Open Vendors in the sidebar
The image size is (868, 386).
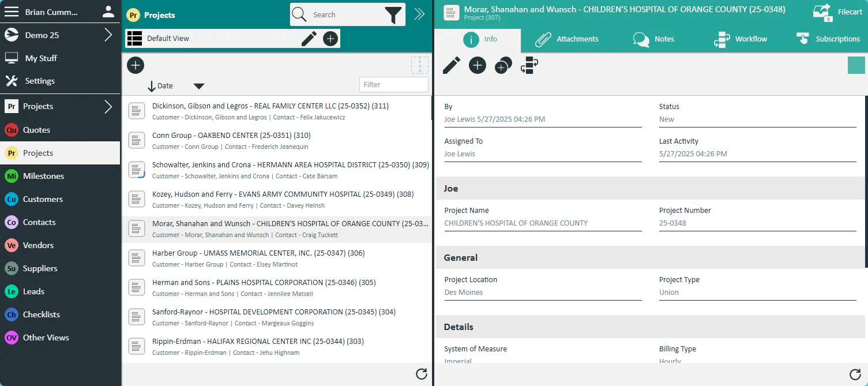(60, 245)
